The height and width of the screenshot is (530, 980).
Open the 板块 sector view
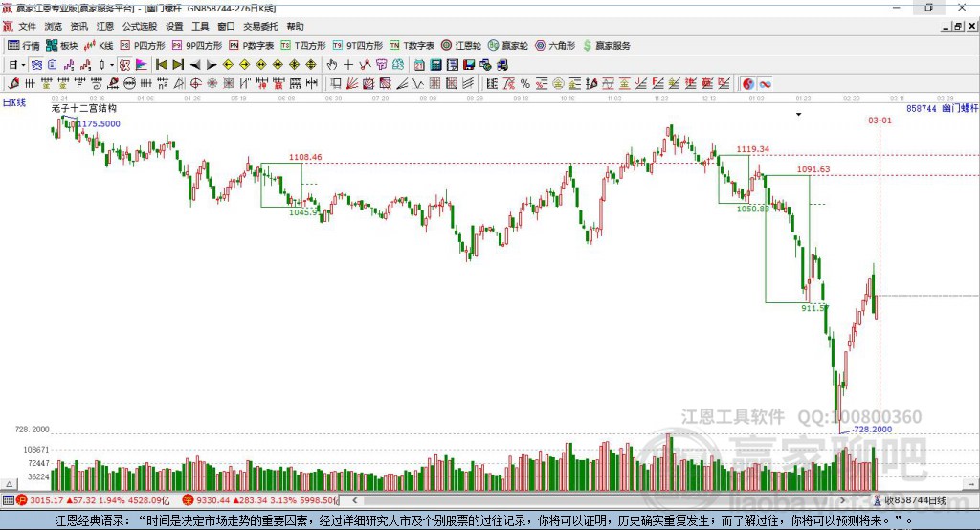click(61, 46)
